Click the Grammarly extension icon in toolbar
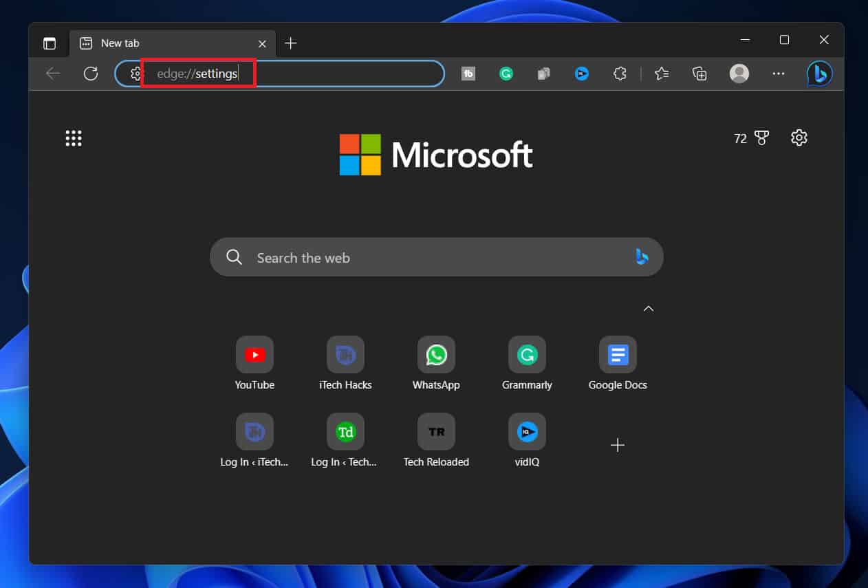This screenshot has height=588, width=868. [506, 74]
